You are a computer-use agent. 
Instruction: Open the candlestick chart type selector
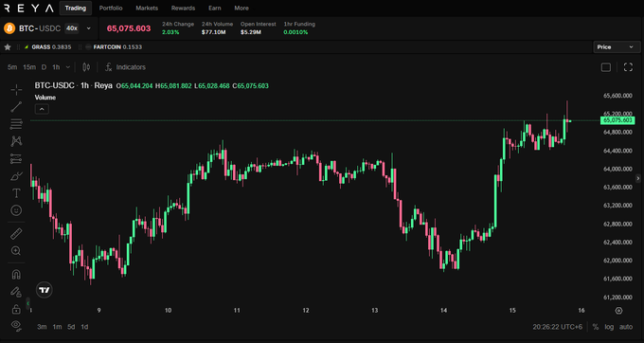point(86,67)
